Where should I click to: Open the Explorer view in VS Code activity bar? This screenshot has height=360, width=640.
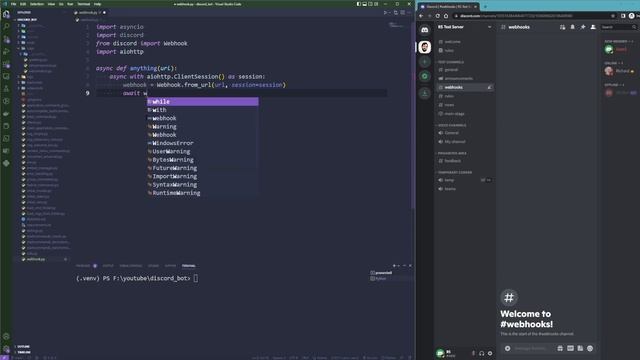pos(6,14)
